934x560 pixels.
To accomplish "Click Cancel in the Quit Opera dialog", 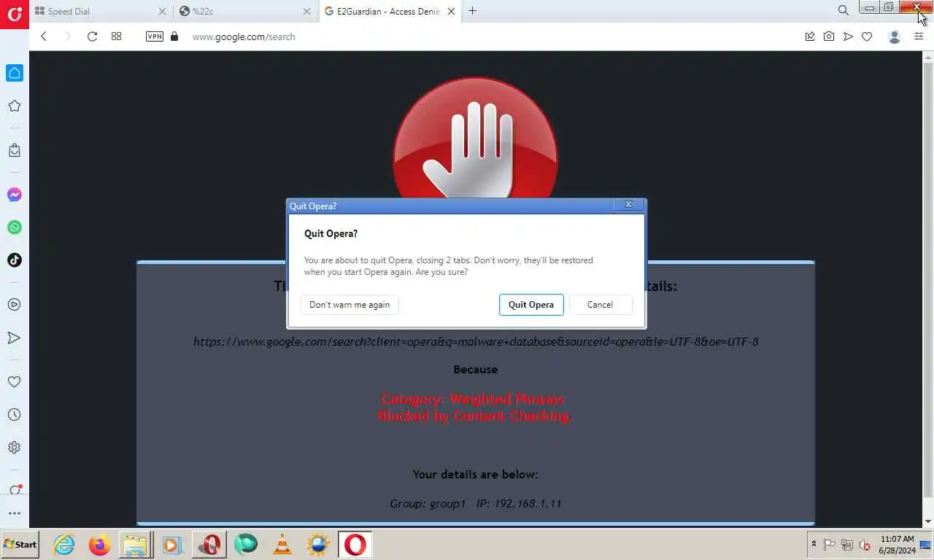I will pos(600,305).
